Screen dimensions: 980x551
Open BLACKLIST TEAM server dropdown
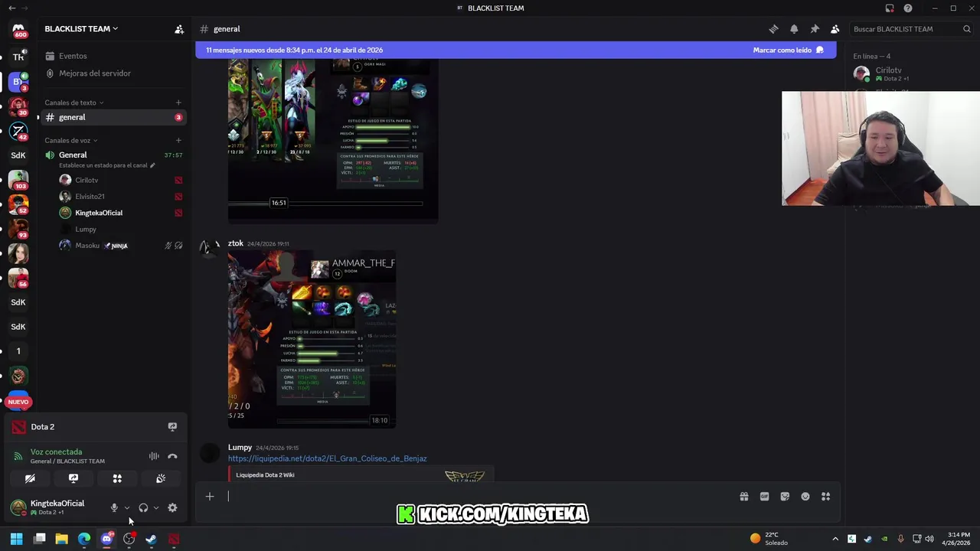tap(81, 29)
